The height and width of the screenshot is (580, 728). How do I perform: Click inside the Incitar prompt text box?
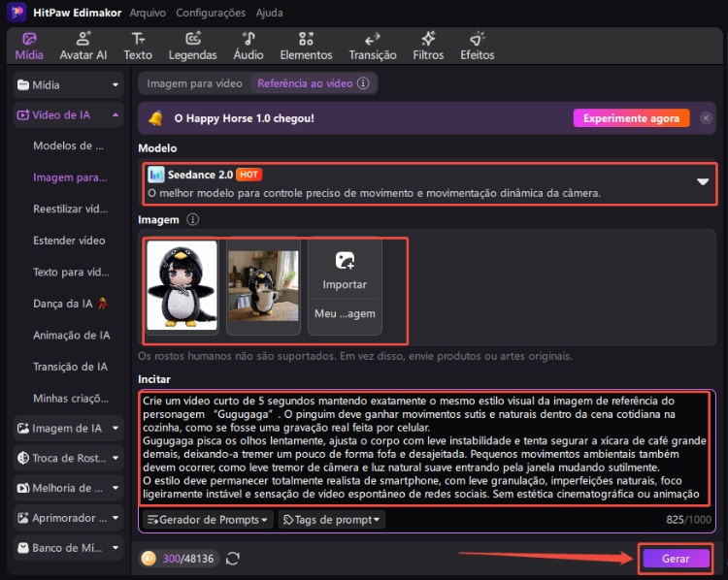click(x=425, y=448)
